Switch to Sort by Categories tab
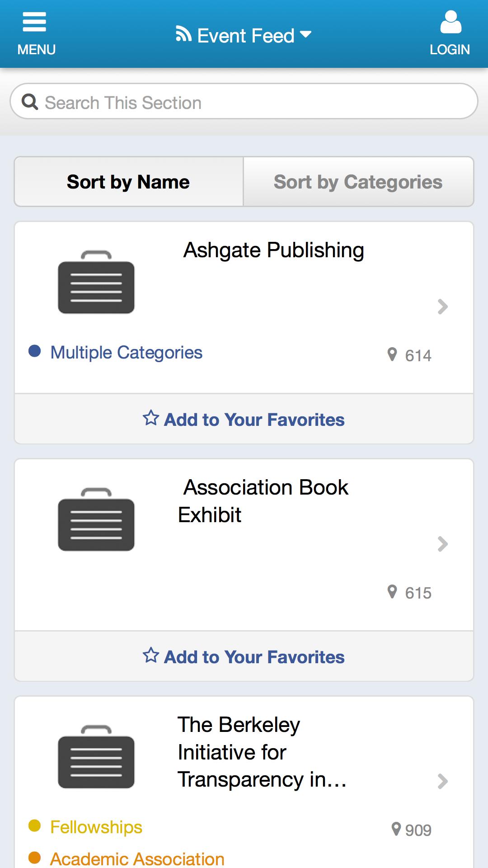This screenshot has width=488, height=868. tap(358, 182)
